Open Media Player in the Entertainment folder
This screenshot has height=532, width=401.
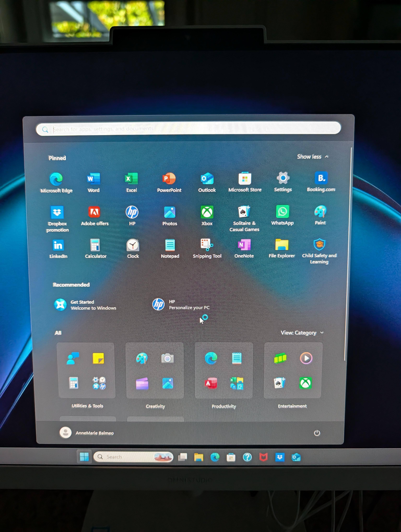[306, 358]
